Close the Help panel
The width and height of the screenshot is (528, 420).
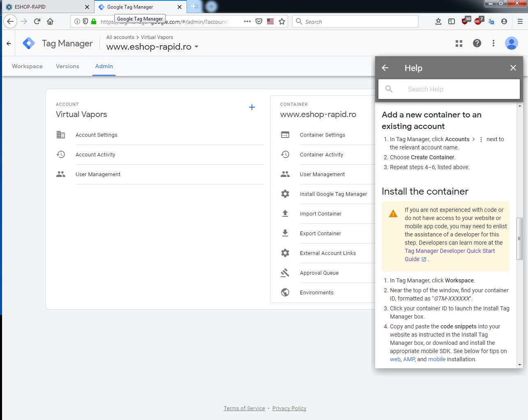click(x=513, y=68)
